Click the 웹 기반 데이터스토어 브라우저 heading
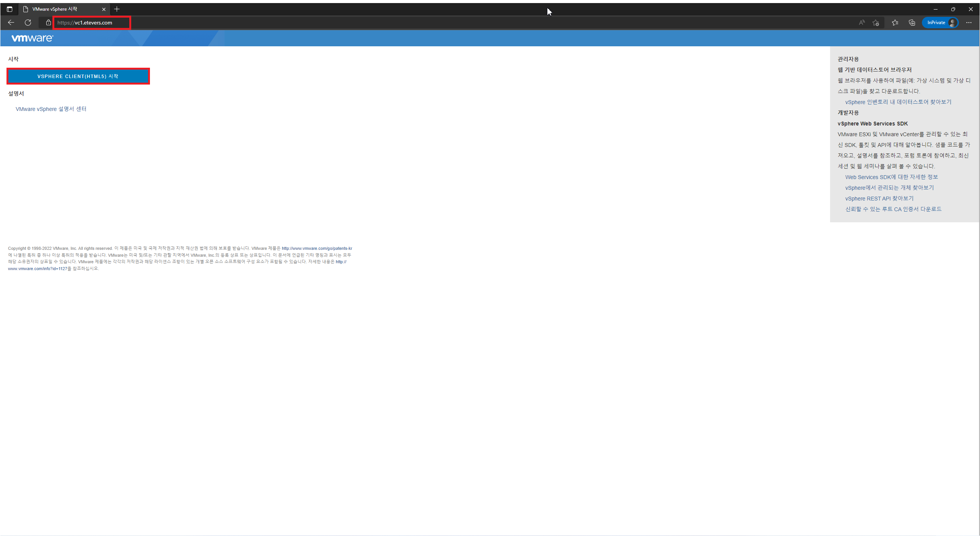 point(875,70)
